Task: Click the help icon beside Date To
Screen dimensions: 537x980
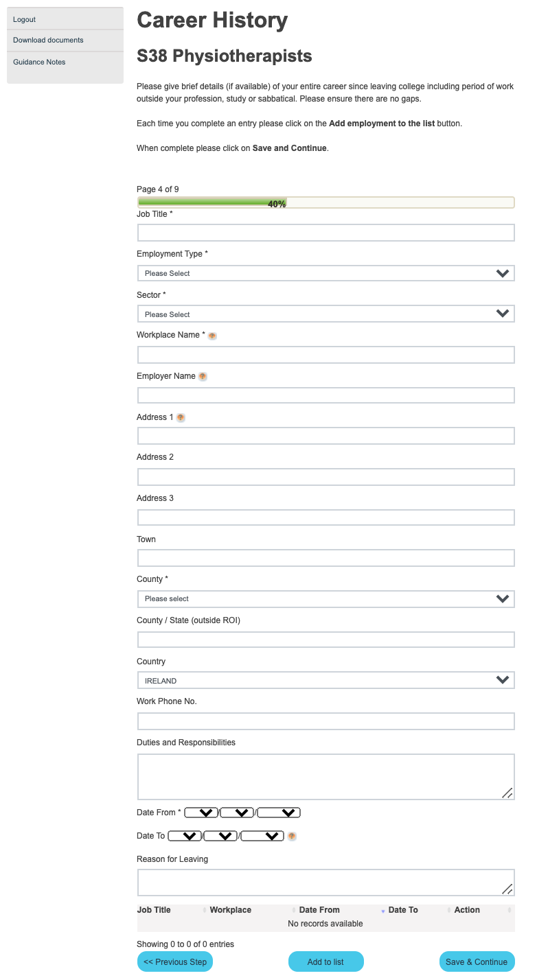Action: [291, 836]
